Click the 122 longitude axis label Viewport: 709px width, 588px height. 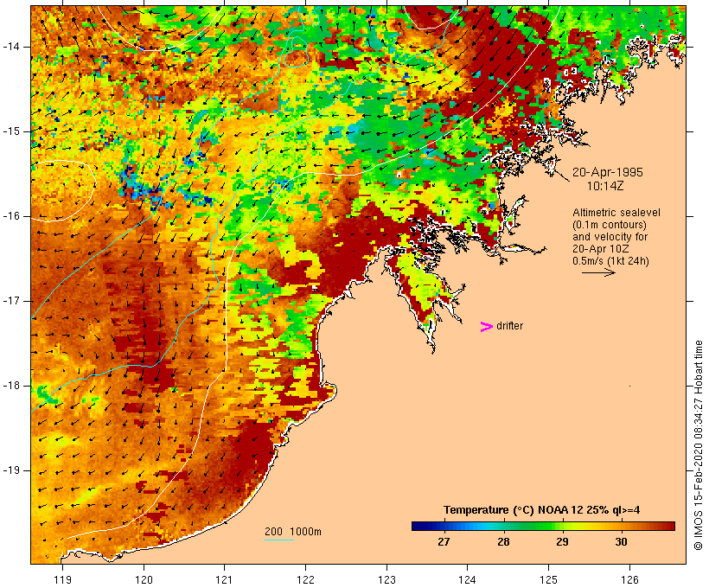(x=306, y=579)
